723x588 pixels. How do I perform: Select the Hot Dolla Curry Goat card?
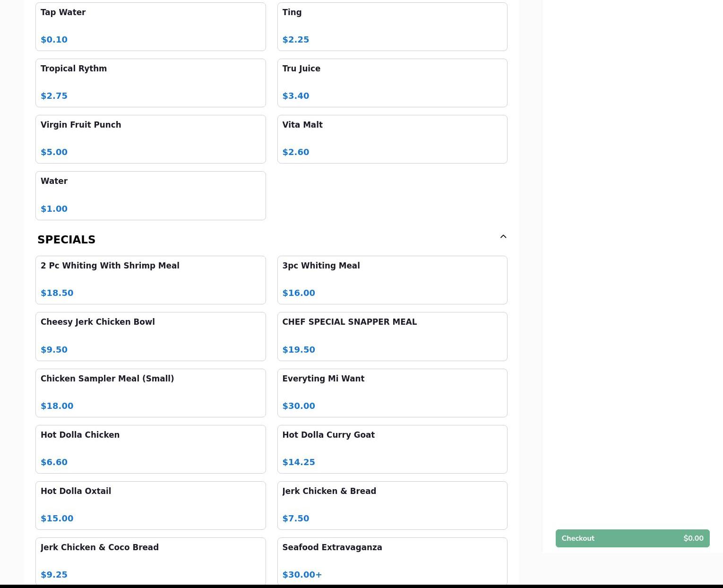(392, 449)
